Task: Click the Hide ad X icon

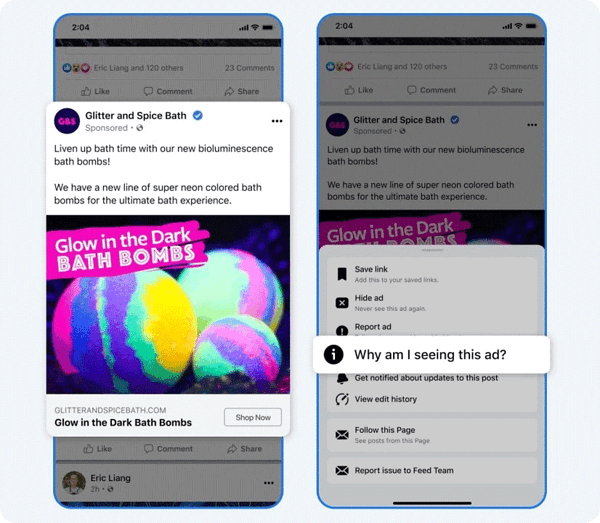Action: (x=342, y=303)
